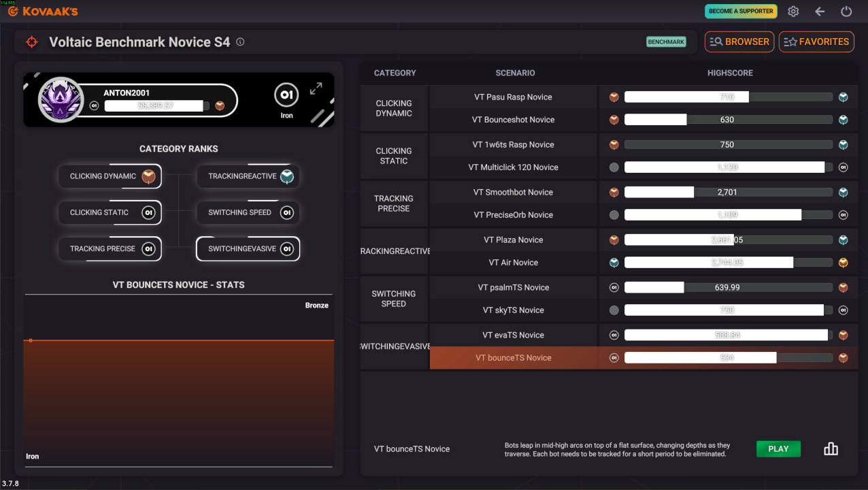Click right rank icon of VT Smoothbot Novice
868x490 pixels.
844,193
